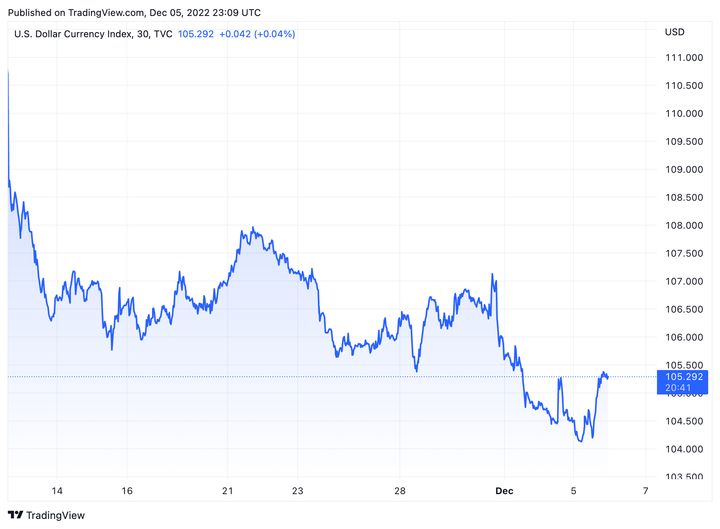Click the 108.500 price axis label
Image resolution: width=720 pixels, height=529 pixels.
click(684, 197)
